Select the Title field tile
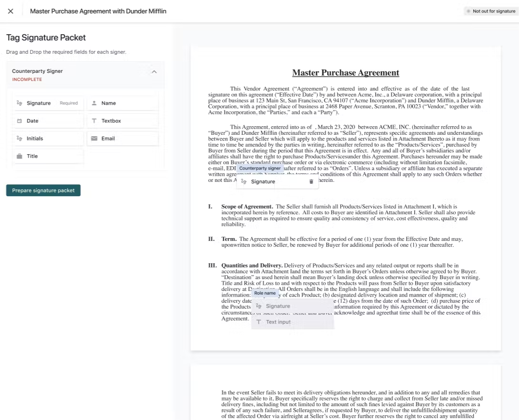 (x=48, y=156)
